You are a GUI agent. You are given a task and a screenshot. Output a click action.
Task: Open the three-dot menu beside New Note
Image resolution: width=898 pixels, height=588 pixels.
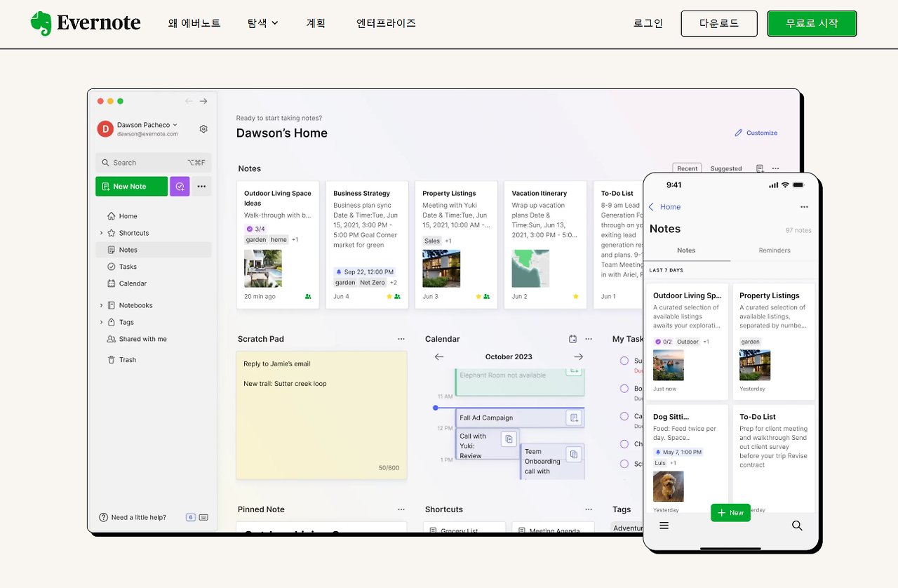tap(201, 187)
